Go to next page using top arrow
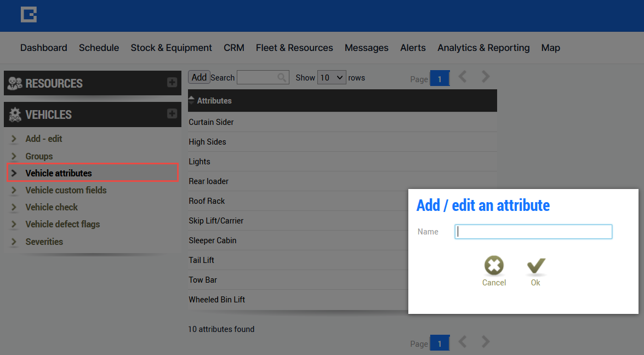 point(486,77)
